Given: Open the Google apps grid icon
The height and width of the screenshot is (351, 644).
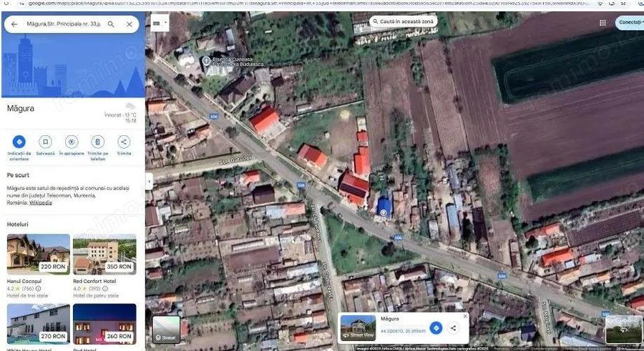Looking at the screenshot, I should click(x=602, y=23).
